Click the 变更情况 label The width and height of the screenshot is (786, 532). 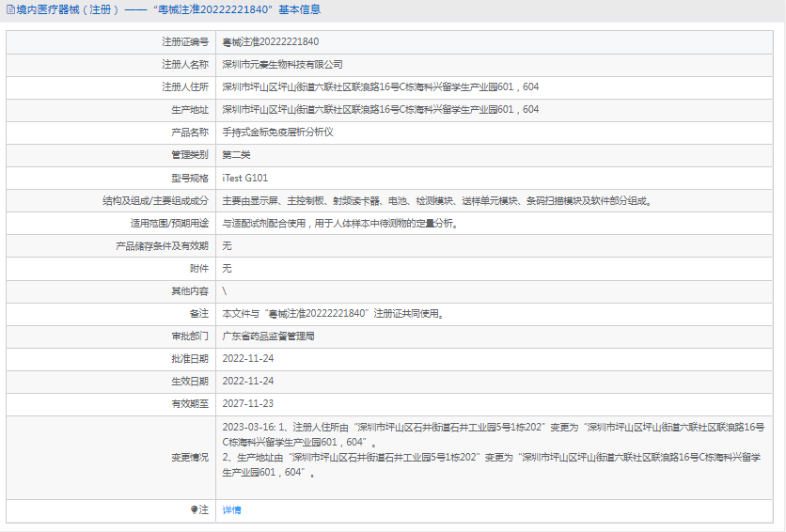(190, 458)
